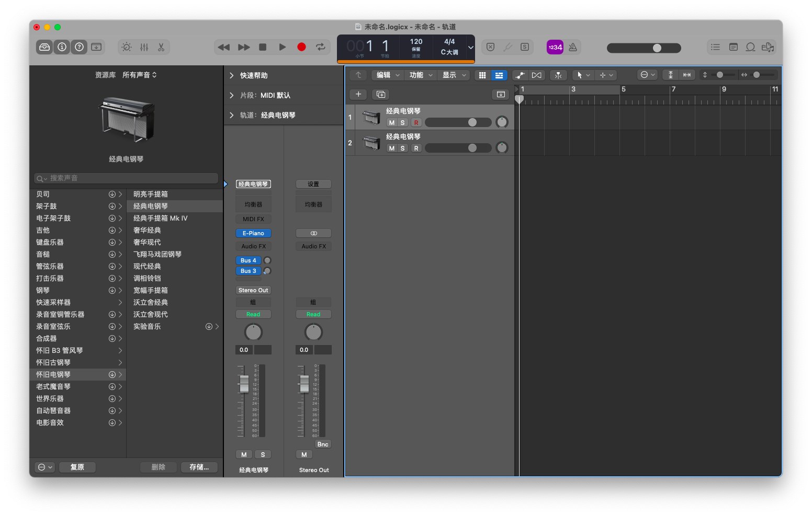This screenshot has width=812, height=516.
Task: Open the media Browsers icon
Action: click(768, 47)
